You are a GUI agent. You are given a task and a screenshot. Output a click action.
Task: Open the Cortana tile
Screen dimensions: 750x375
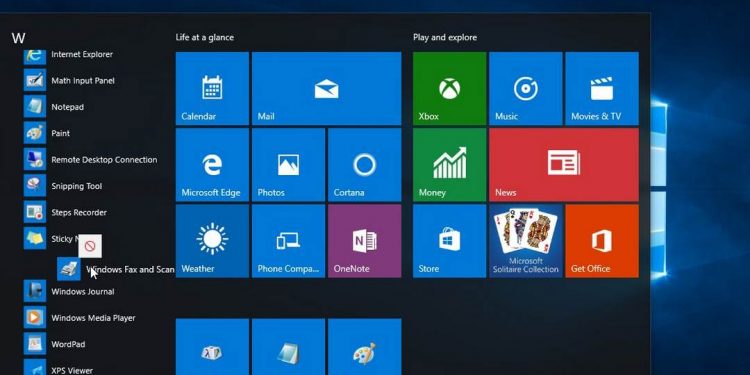(x=364, y=165)
